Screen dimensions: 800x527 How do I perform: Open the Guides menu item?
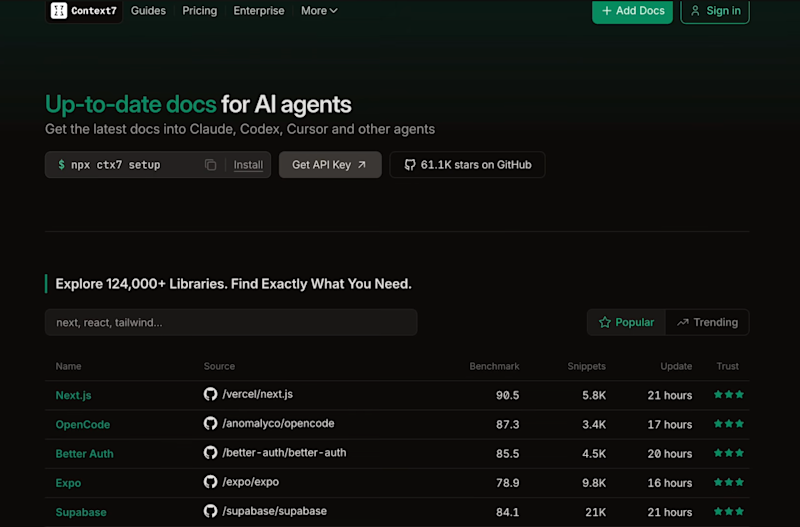pos(148,11)
